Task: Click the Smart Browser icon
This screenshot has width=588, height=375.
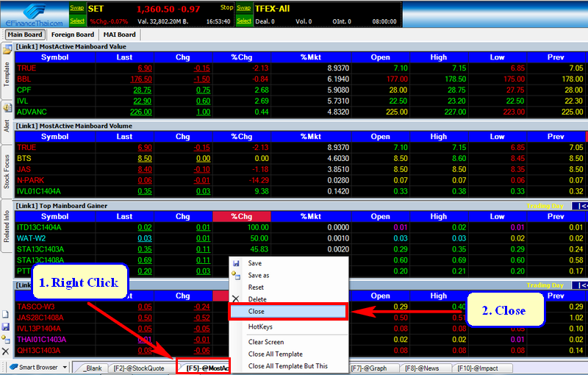Action: coord(14,367)
